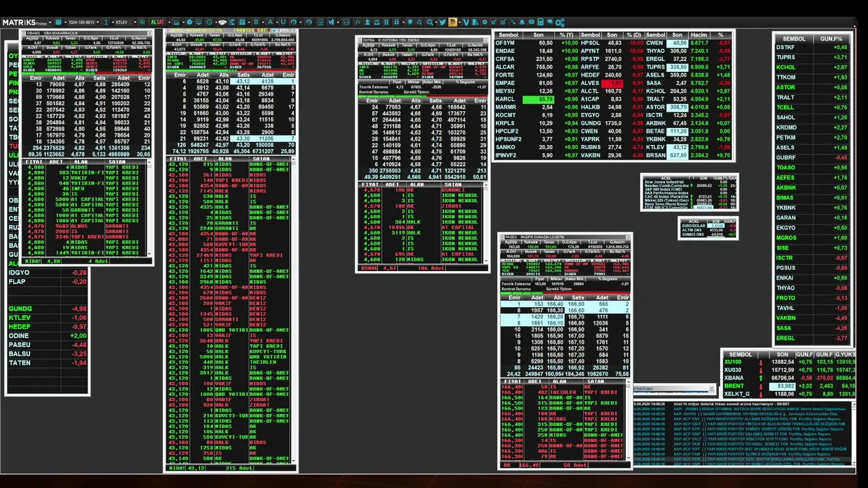Click the monitor screen icon in toolbar

click(199, 22)
